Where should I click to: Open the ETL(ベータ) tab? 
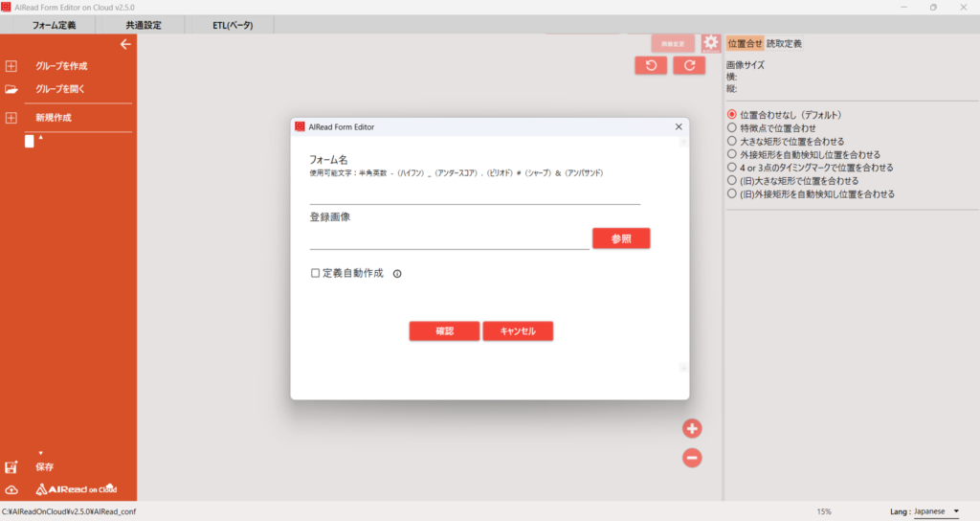click(x=233, y=25)
